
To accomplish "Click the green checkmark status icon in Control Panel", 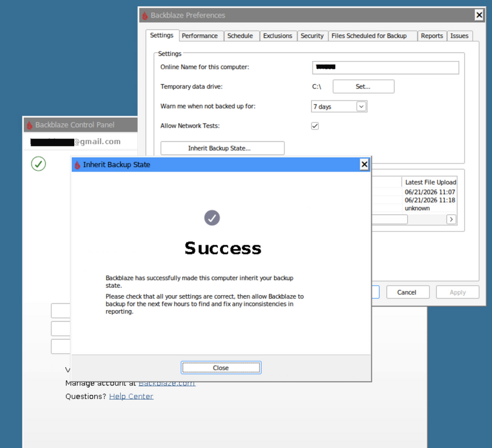I will click(x=39, y=164).
